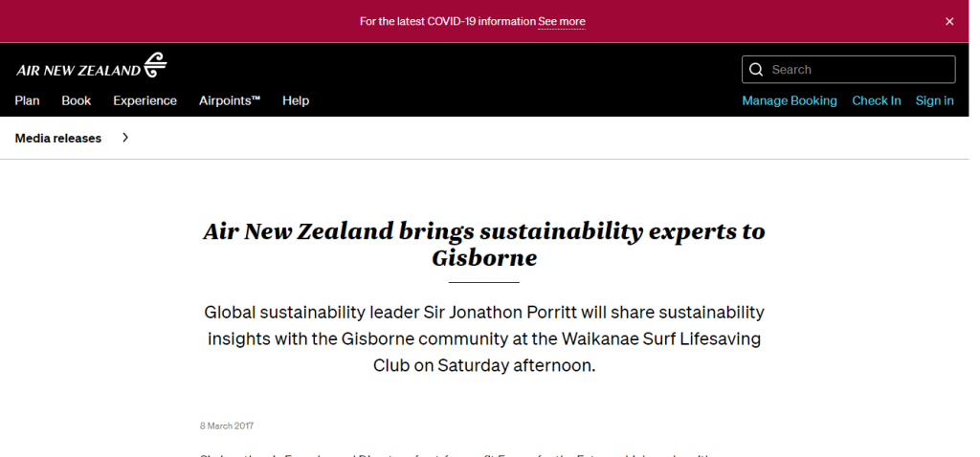Click into the Search input field
This screenshot has height=457, width=980.
click(857, 70)
